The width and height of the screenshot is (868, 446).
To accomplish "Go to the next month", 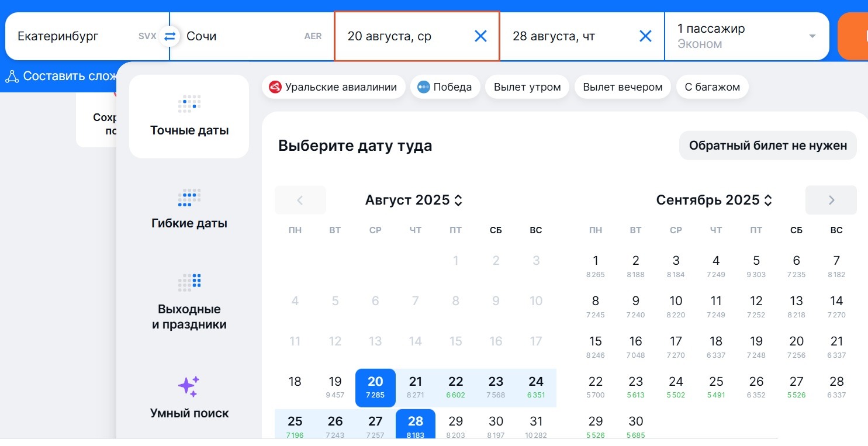I will click(x=831, y=200).
